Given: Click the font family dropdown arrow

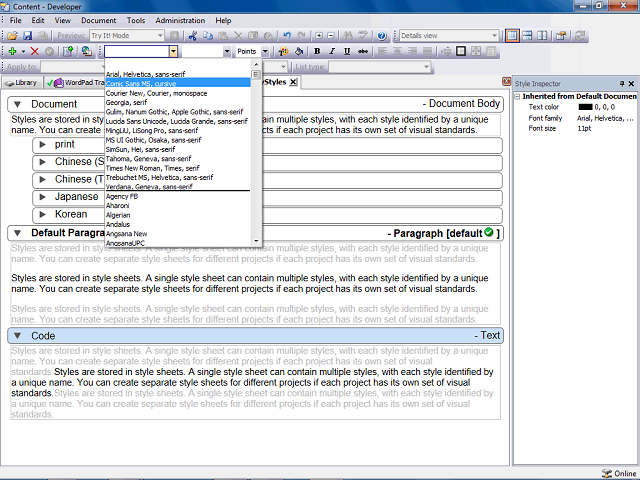Looking at the screenshot, I should click(173, 51).
